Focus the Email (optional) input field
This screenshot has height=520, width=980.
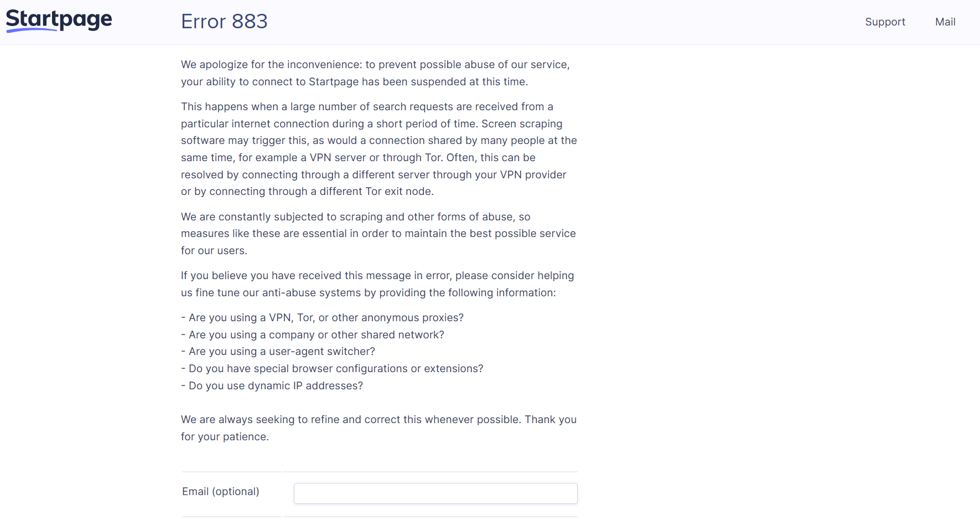435,493
